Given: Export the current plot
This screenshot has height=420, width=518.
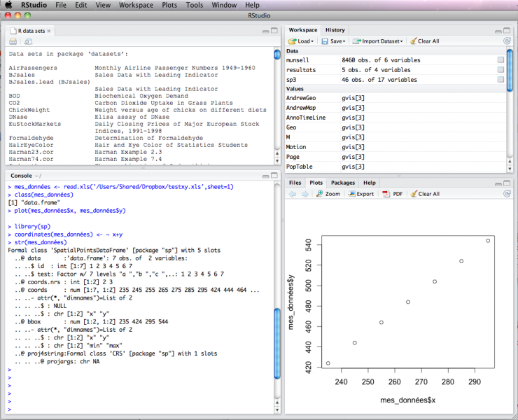Looking at the screenshot, I should pos(361,194).
